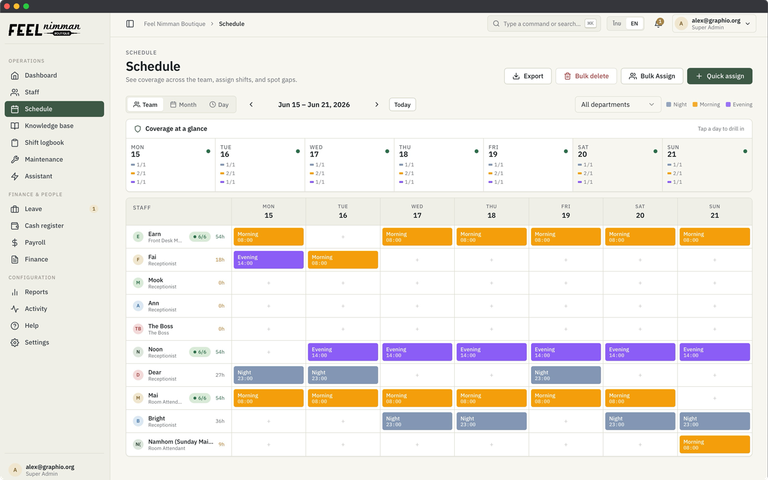Click The Boss avatar in staff list
The image size is (768, 480).
coord(138,329)
